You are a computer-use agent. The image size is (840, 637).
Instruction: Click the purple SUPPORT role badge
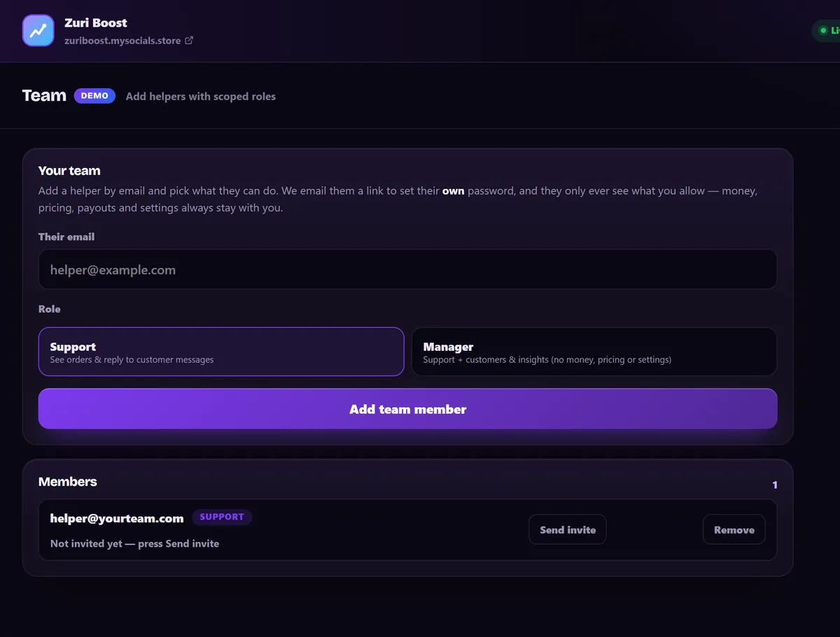pyautogui.click(x=222, y=517)
